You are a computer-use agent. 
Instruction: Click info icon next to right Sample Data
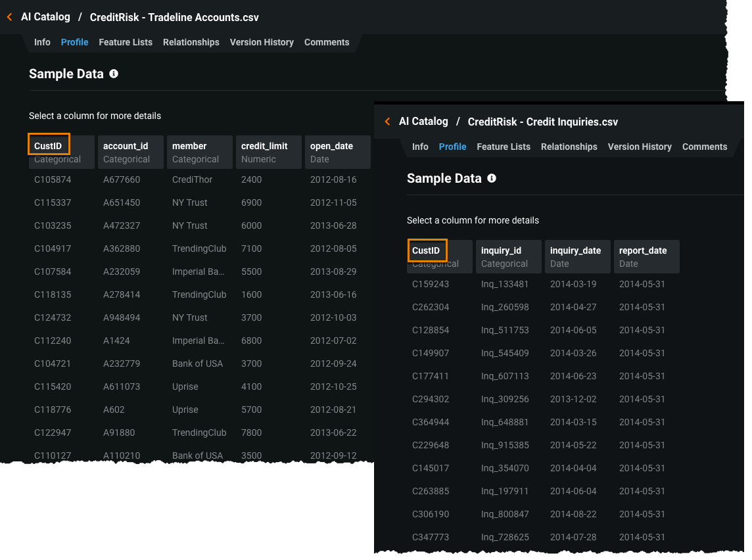[x=492, y=178]
